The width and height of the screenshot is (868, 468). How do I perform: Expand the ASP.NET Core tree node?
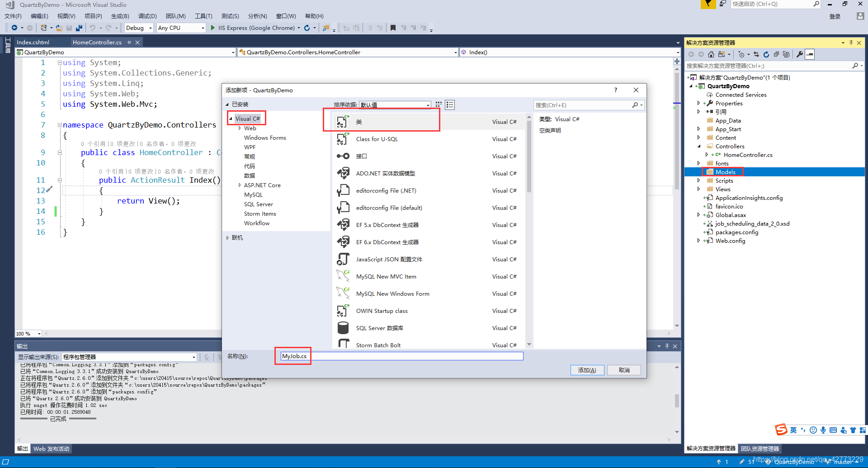pos(240,185)
